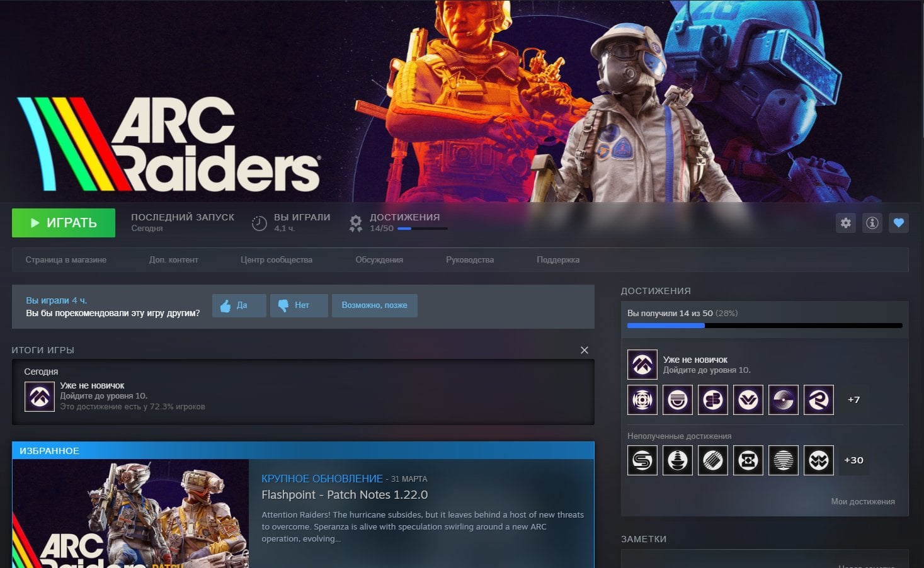The width and height of the screenshot is (924, 568).
Task: Open Страница в магазине tab
Action: 66,259
